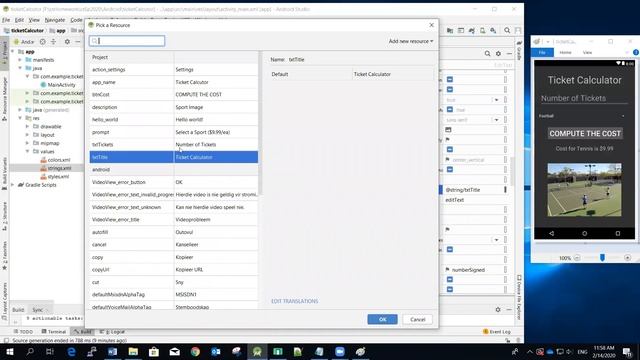
Task: Select the hello_world resource row
Action: point(174,120)
